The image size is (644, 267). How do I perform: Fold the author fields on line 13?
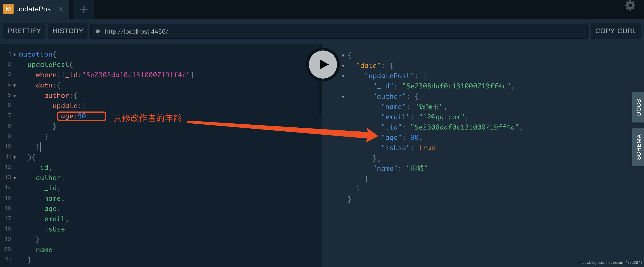click(x=15, y=178)
